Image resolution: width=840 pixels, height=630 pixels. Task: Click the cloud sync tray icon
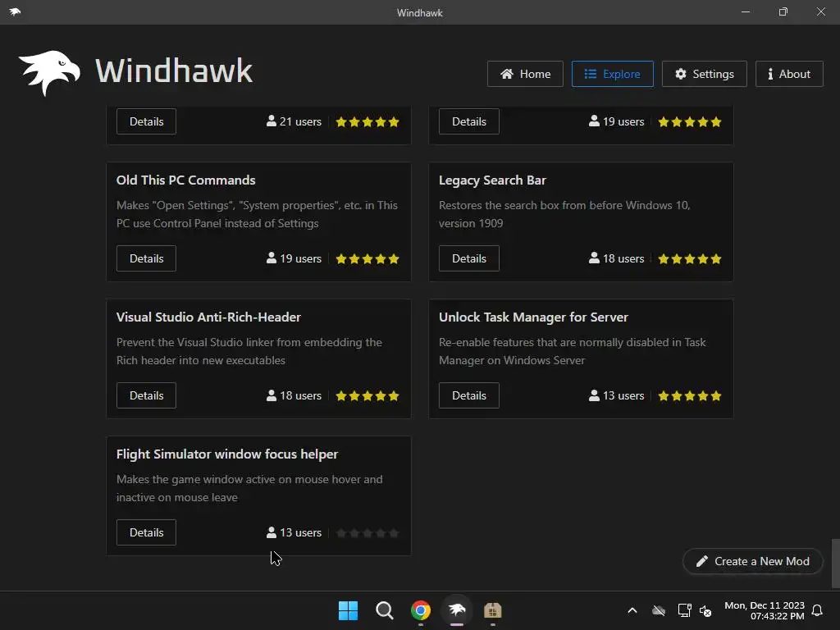point(659,610)
